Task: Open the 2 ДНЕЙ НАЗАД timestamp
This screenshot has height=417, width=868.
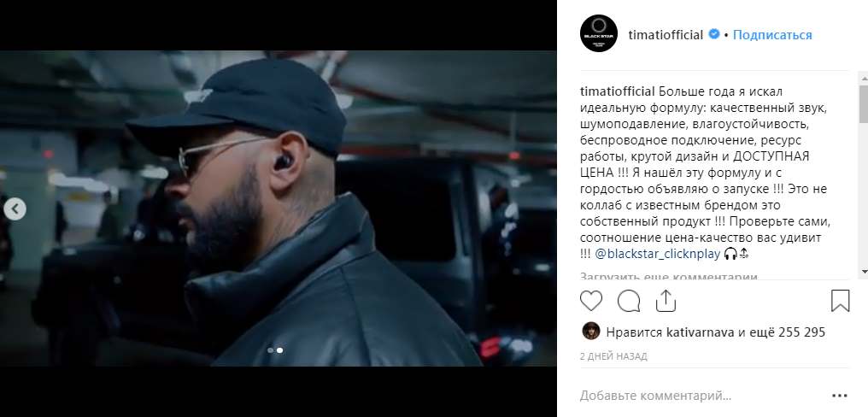Action: tap(613, 356)
